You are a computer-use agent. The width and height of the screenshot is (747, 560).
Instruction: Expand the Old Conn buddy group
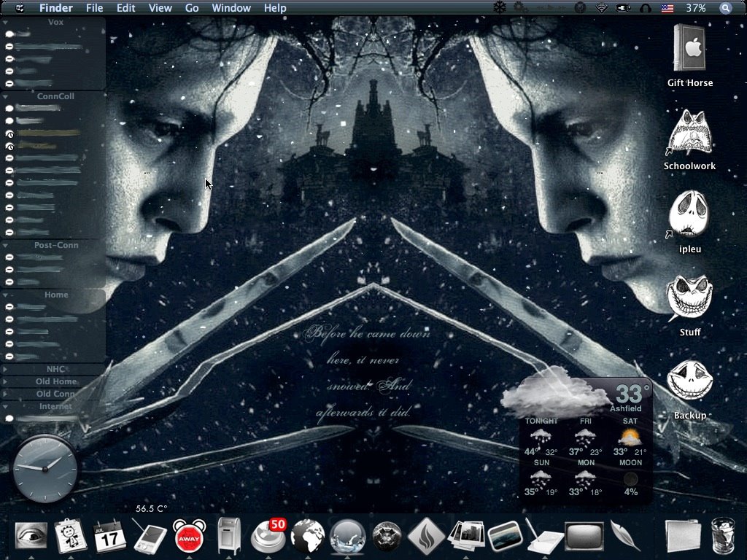5,394
